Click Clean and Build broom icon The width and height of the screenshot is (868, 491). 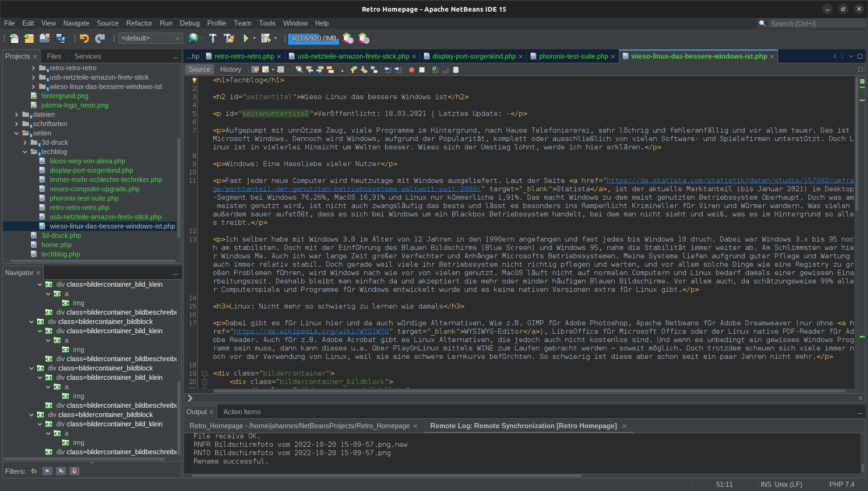tap(229, 39)
